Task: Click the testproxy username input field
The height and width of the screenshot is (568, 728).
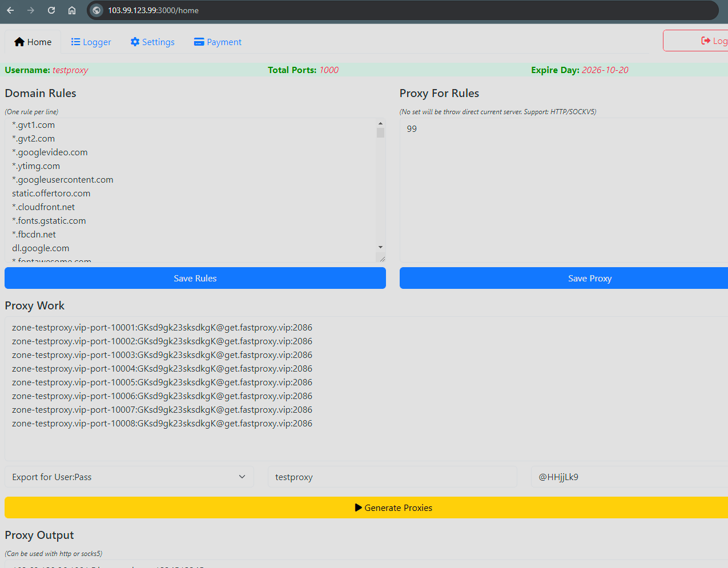Action: (x=392, y=477)
